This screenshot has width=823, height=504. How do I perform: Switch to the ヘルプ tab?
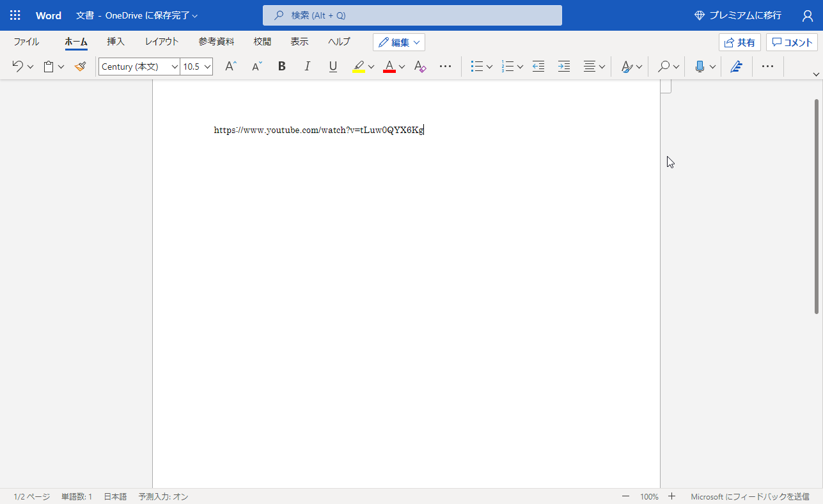[x=339, y=42]
